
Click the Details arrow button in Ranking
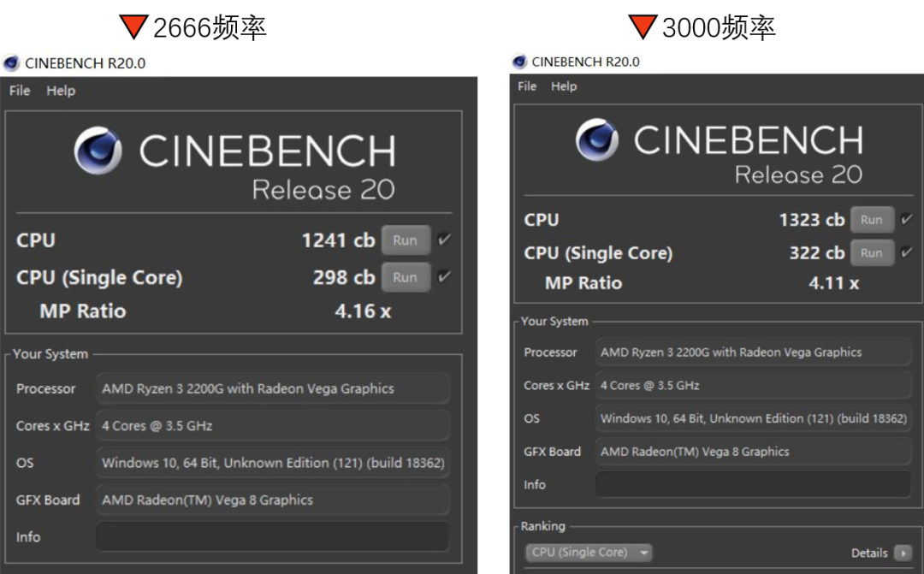903,553
